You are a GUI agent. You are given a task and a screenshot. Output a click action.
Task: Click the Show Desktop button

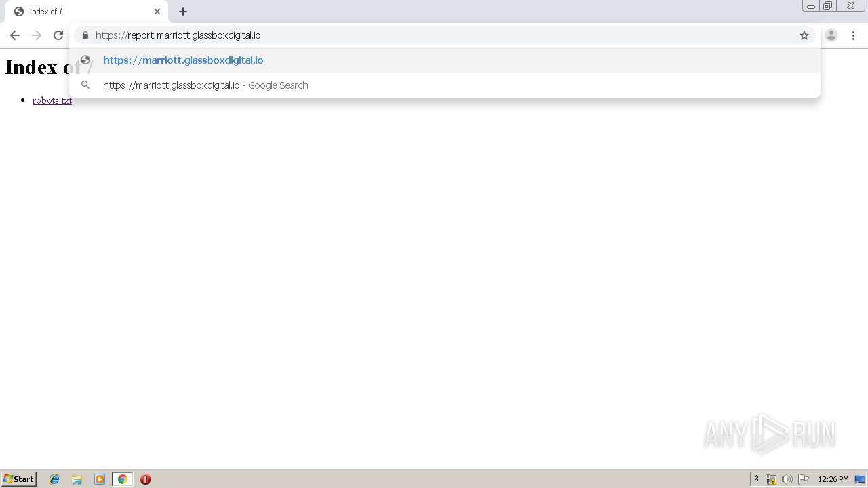coord(861,479)
